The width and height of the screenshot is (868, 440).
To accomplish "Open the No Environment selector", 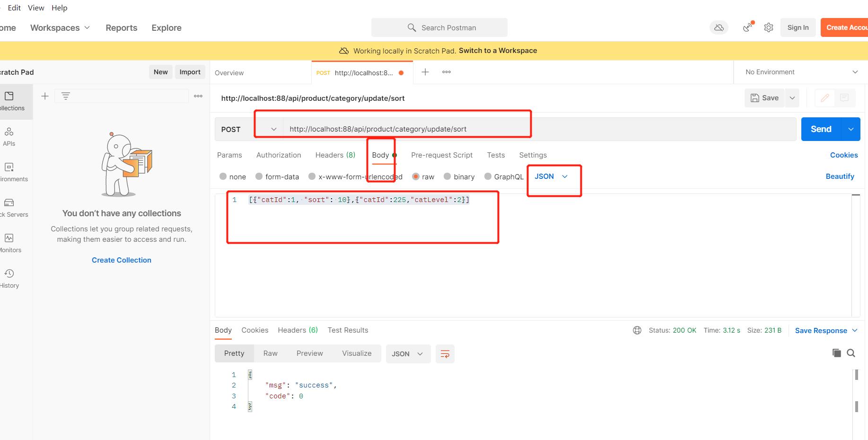I will [801, 72].
